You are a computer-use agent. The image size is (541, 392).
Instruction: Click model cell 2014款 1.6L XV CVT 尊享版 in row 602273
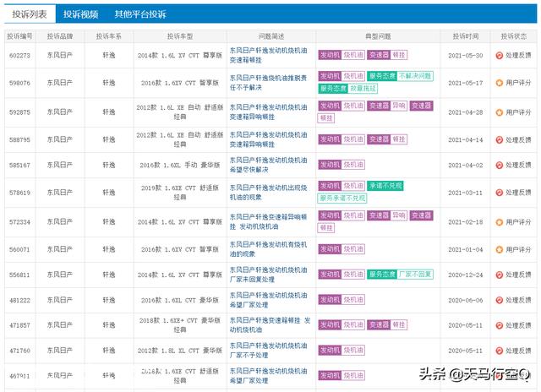[x=180, y=56]
